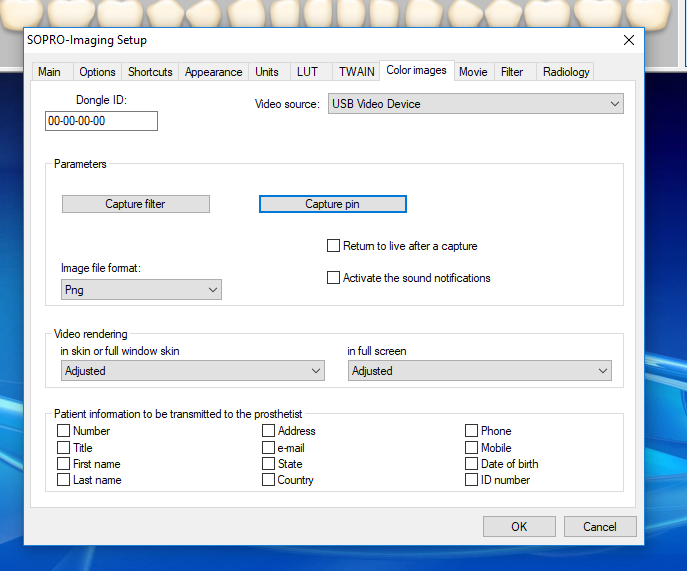This screenshot has height=571, width=687.
Task: Open the Video source dropdown
Action: 476,104
